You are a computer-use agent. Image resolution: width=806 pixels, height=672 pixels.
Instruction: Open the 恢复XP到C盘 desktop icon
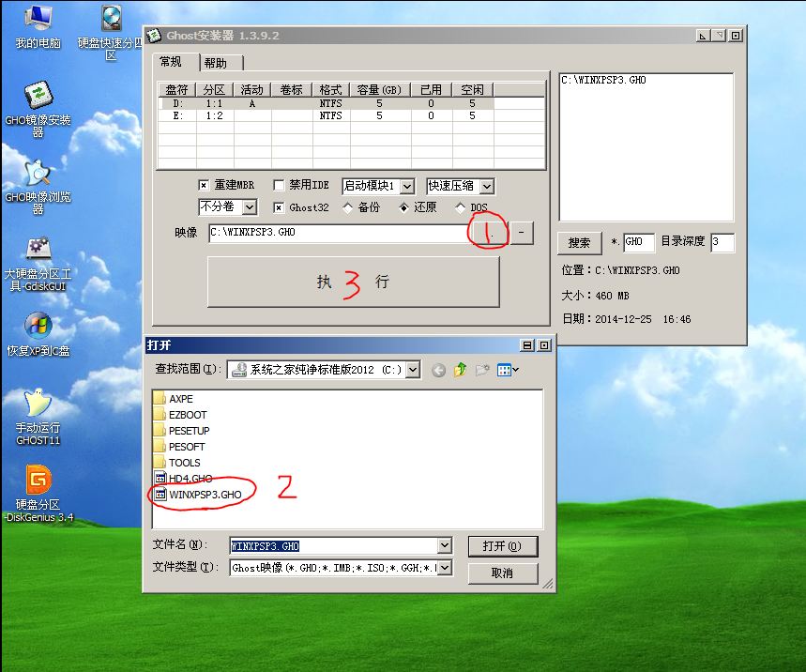(x=38, y=334)
